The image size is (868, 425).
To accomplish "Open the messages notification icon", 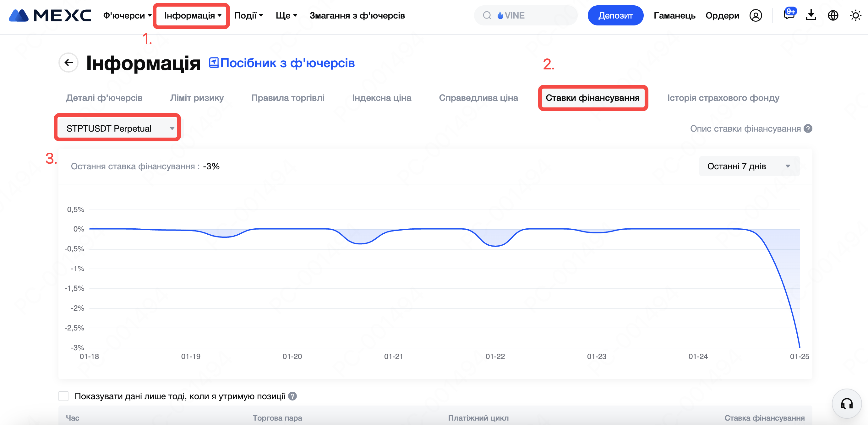I will point(789,15).
